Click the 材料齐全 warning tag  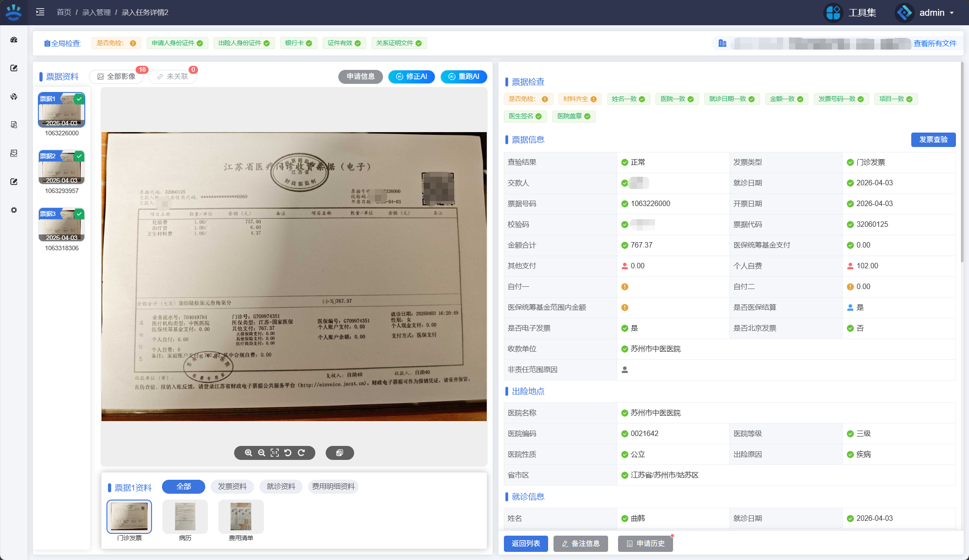coord(580,99)
